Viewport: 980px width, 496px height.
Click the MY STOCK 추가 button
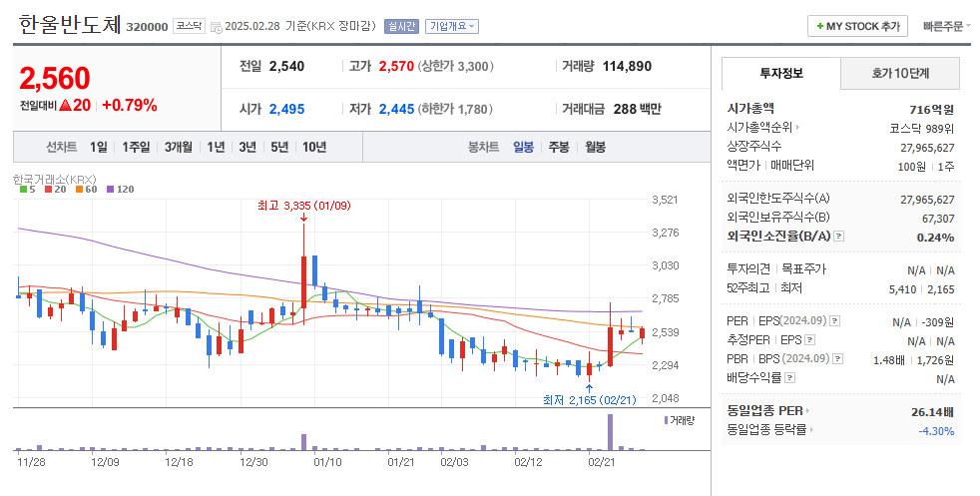point(857,26)
